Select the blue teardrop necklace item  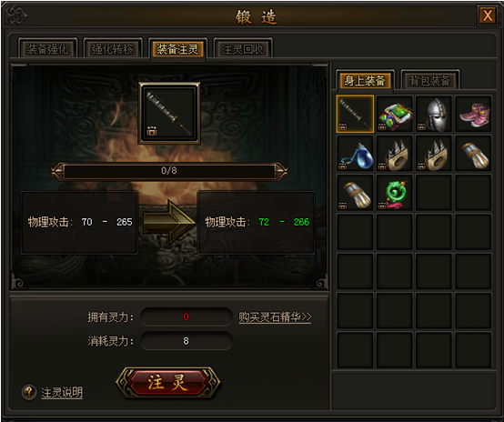coord(355,154)
